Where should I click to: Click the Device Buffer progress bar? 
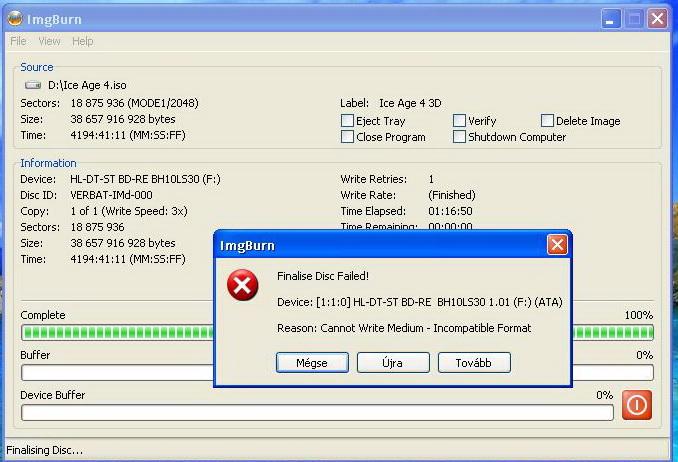(x=317, y=413)
